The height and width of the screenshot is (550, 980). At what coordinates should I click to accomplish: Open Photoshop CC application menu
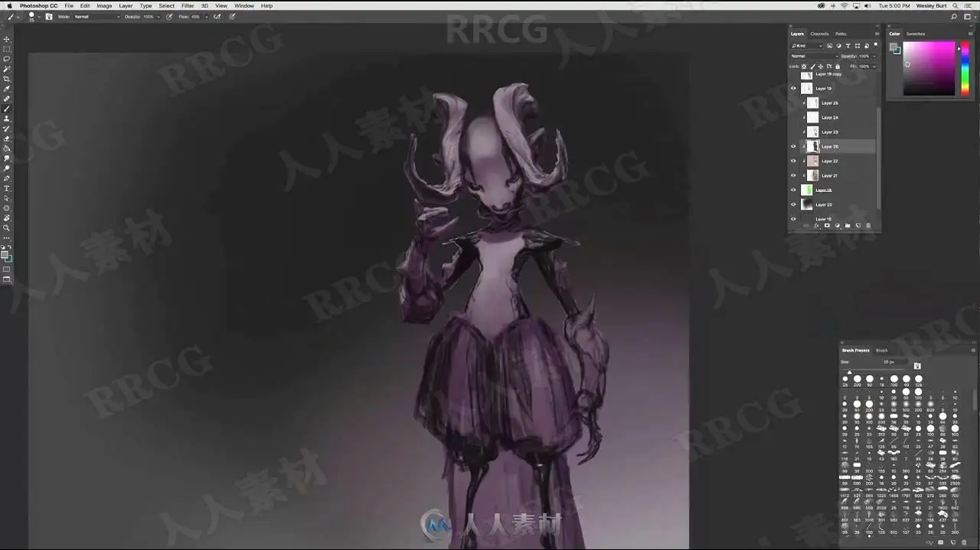coord(38,5)
